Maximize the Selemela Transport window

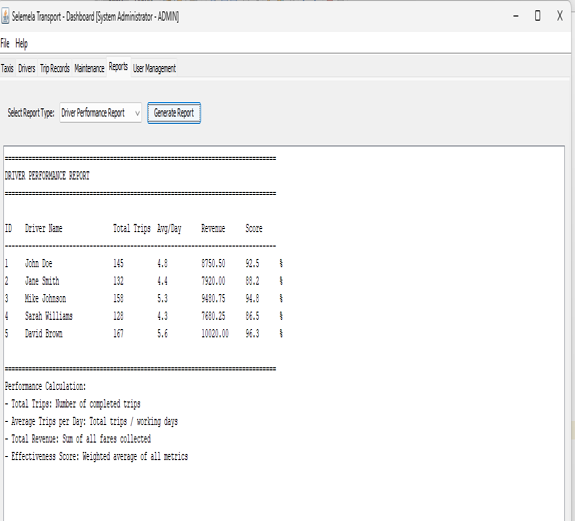coord(537,16)
